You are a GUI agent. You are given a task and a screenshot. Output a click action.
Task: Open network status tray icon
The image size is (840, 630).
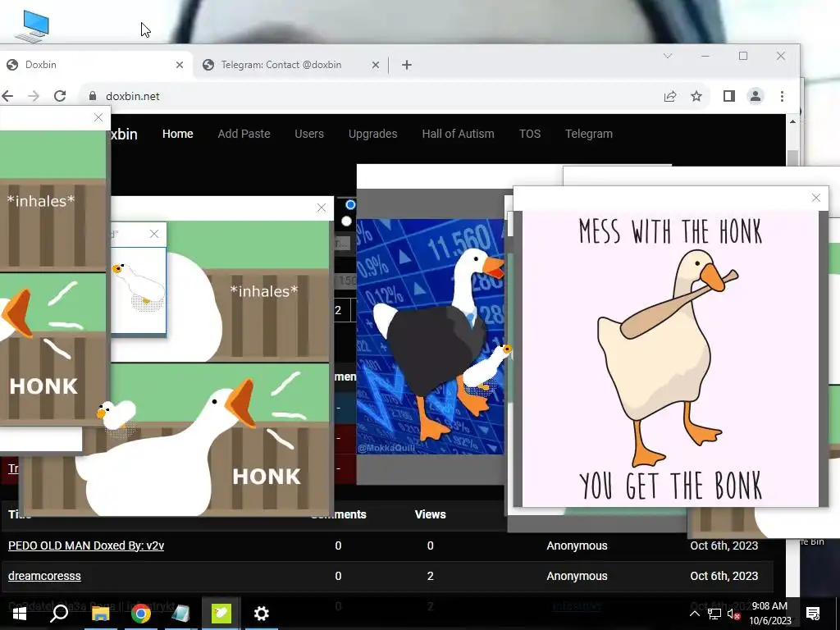(714, 614)
